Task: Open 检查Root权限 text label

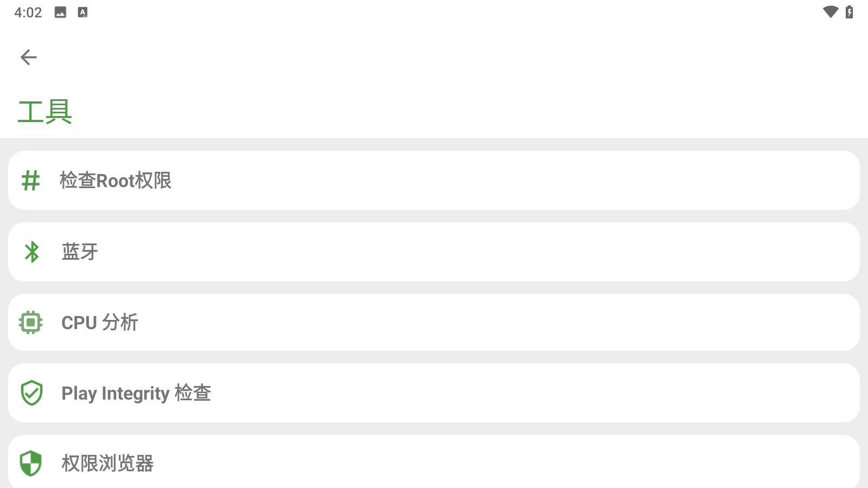Action: click(x=116, y=181)
